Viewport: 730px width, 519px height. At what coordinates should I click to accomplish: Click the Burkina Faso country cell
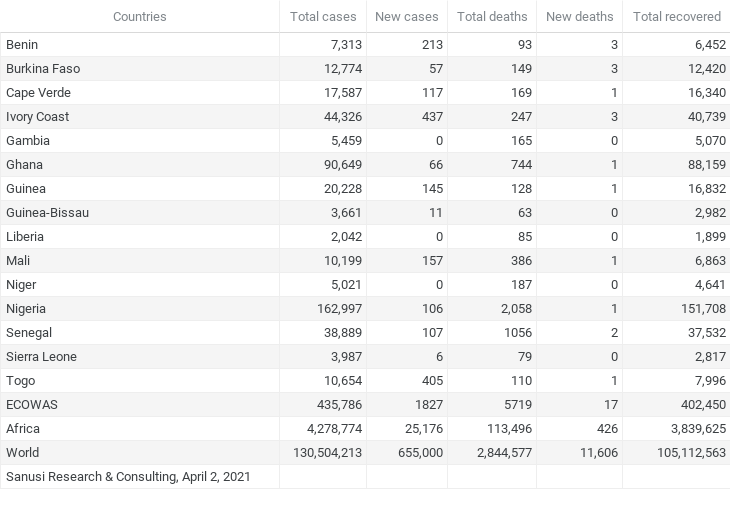coord(43,69)
